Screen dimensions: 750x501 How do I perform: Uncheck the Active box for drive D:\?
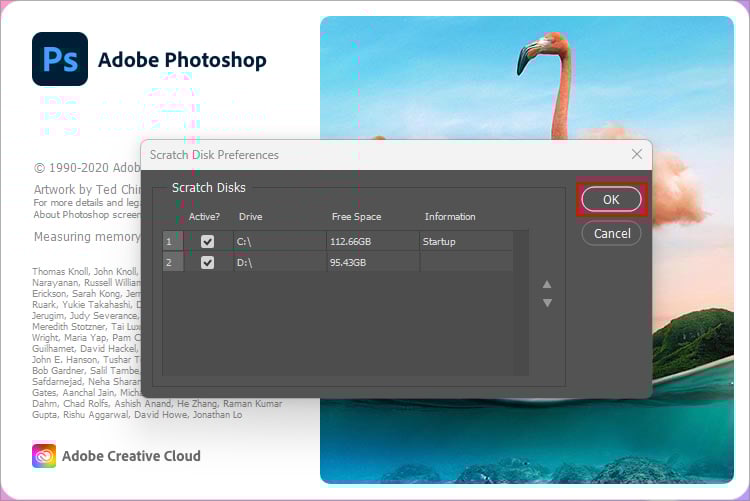pos(207,262)
